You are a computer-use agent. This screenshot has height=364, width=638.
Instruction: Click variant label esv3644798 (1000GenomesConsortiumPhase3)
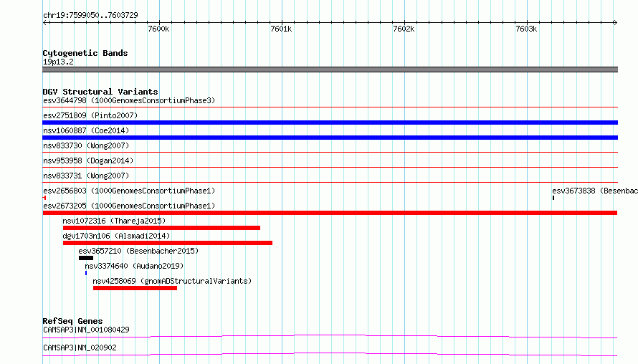[129, 100]
